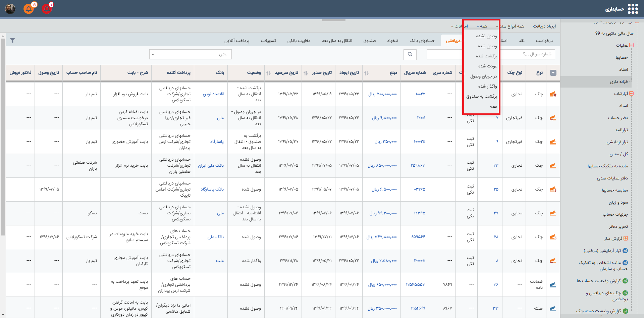
Task: Click the شماره سریال search input field
Action: click(x=491, y=54)
